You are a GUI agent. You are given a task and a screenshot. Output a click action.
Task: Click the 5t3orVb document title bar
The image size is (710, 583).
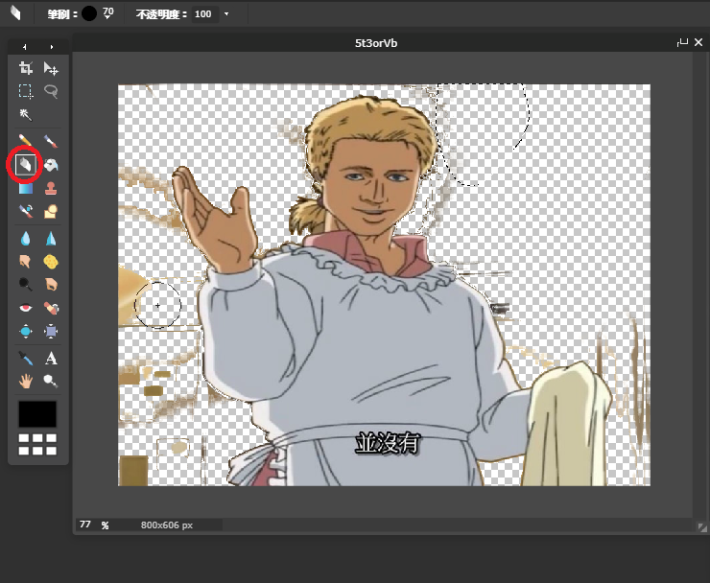pyautogui.click(x=376, y=43)
